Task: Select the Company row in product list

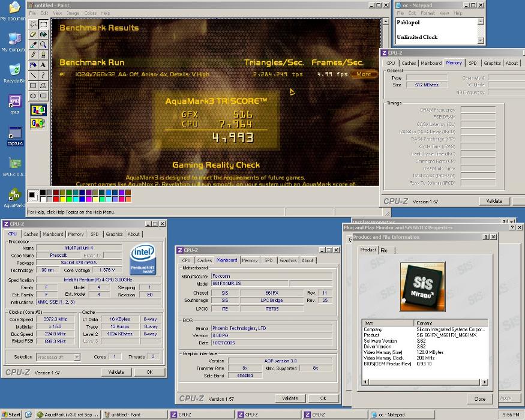Action: point(425,329)
